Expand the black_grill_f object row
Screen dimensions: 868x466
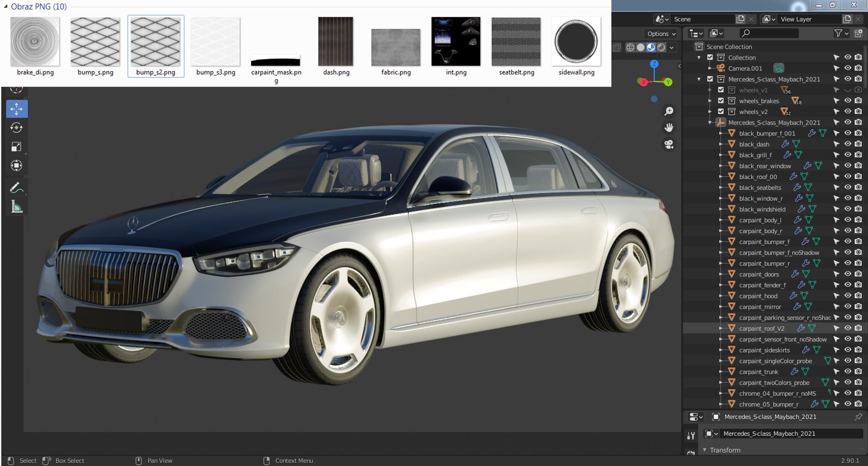pyautogui.click(x=721, y=155)
